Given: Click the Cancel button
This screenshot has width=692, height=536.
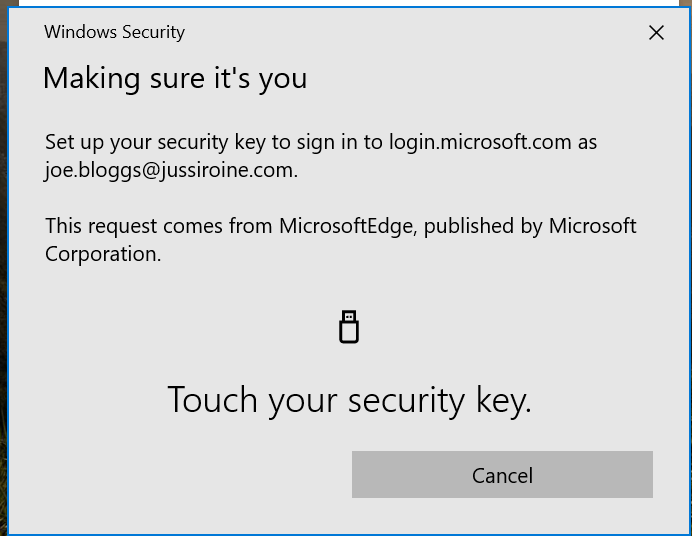Looking at the screenshot, I should point(502,475).
